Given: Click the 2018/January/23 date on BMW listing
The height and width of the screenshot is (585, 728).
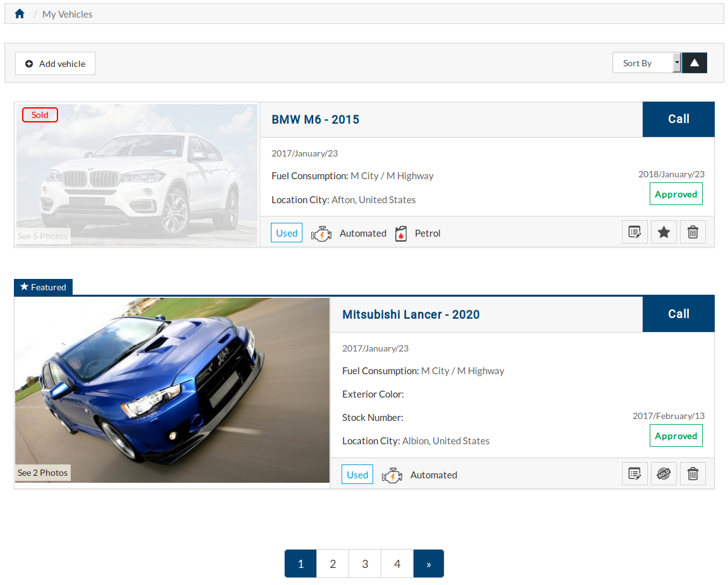Looking at the screenshot, I should (x=671, y=174).
